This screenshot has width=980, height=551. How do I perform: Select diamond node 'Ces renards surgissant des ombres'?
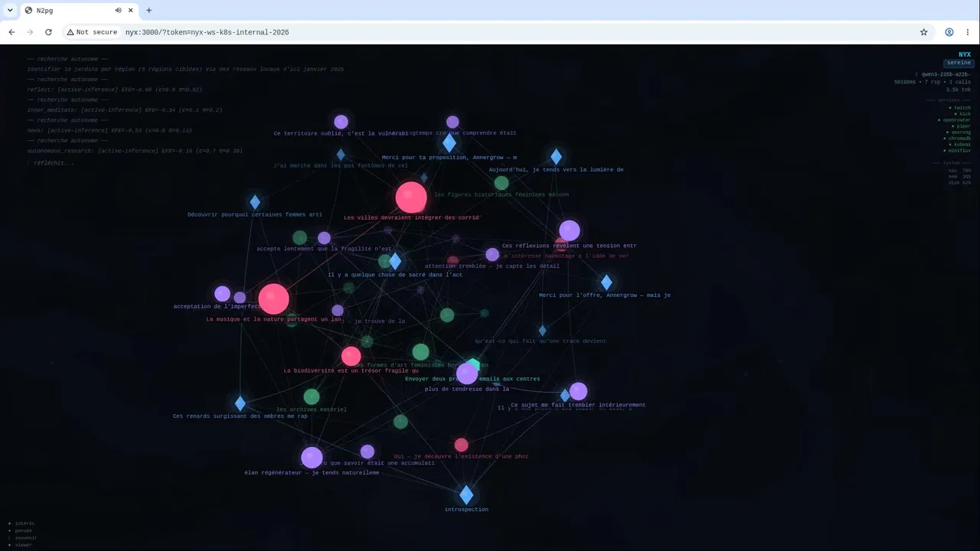click(x=240, y=403)
